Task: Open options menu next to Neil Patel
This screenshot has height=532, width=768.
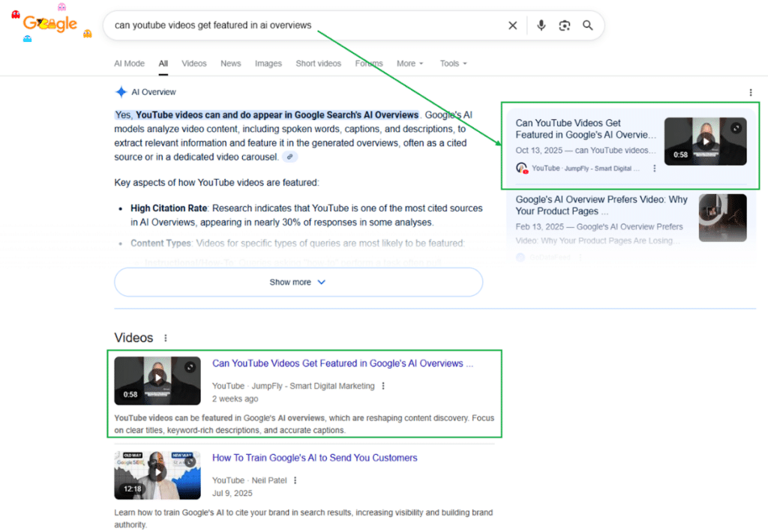Action: (295, 480)
